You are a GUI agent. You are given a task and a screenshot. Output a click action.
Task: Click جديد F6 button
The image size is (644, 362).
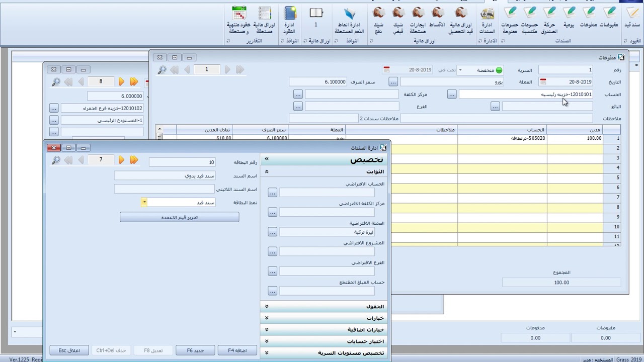point(195,350)
